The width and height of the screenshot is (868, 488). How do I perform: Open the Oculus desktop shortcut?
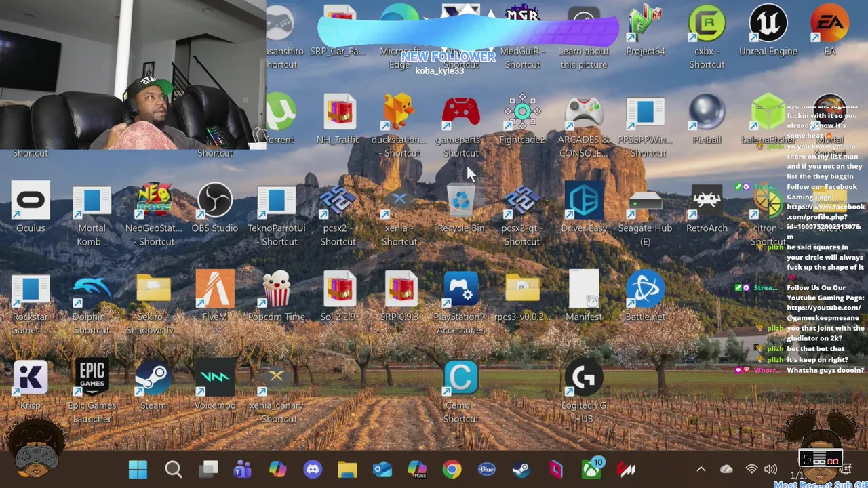tap(31, 201)
